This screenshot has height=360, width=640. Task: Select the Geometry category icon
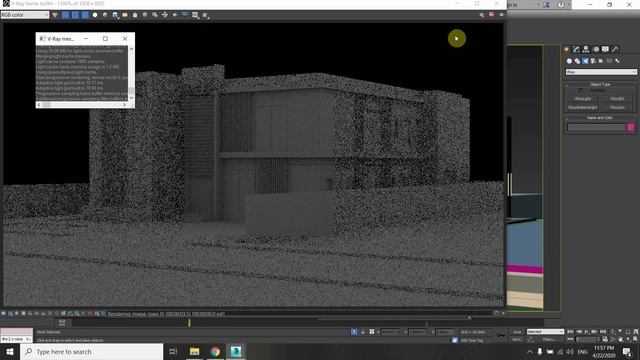tap(569, 61)
